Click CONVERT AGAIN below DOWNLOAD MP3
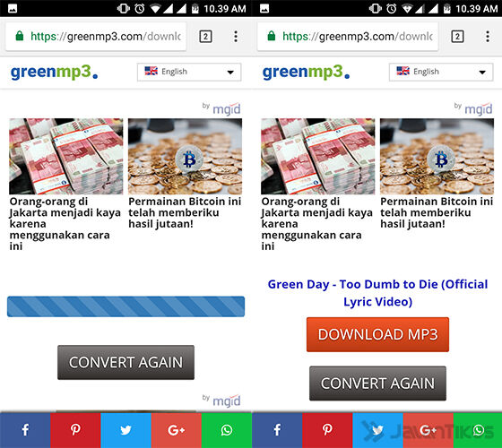502x448 pixels. tap(377, 383)
